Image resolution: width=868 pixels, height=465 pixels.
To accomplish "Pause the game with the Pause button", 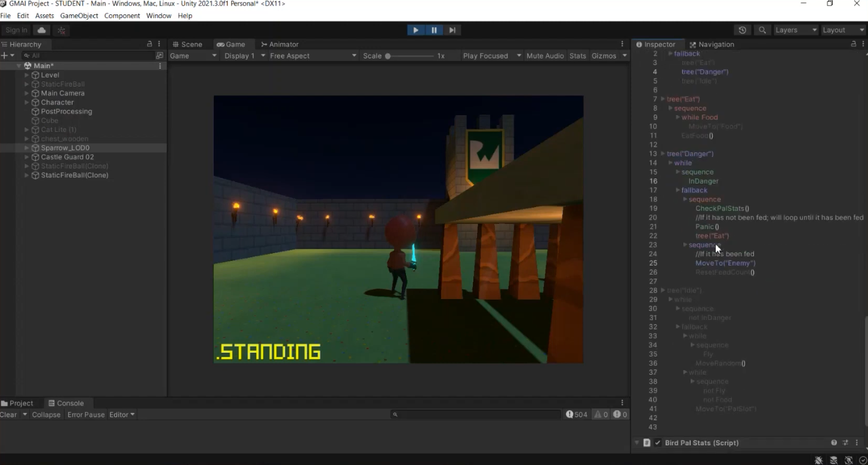I will pos(434,30).
